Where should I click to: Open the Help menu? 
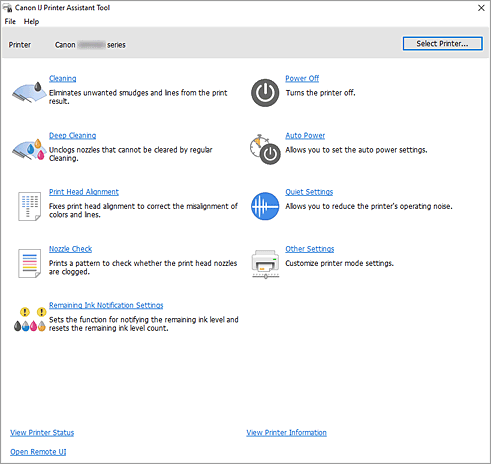pyautogui.click(x=31, y=21)
